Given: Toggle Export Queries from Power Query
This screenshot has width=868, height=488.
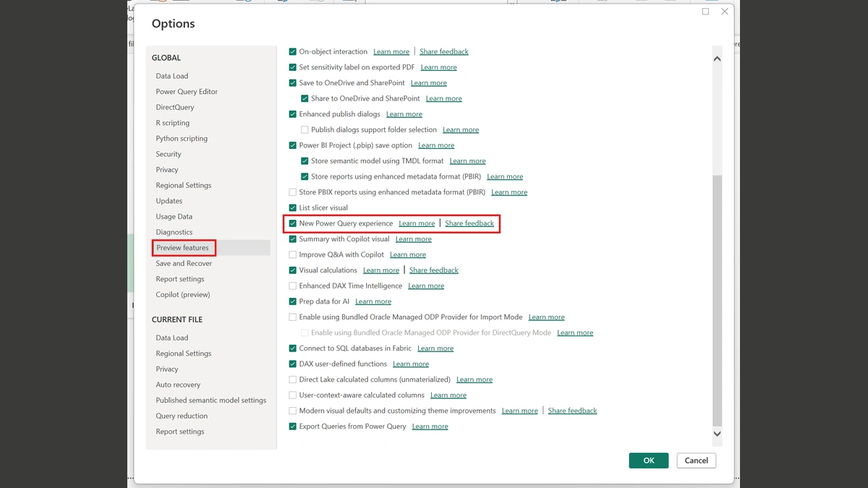Looking at the screenshot, I should (x=293, y=427).
